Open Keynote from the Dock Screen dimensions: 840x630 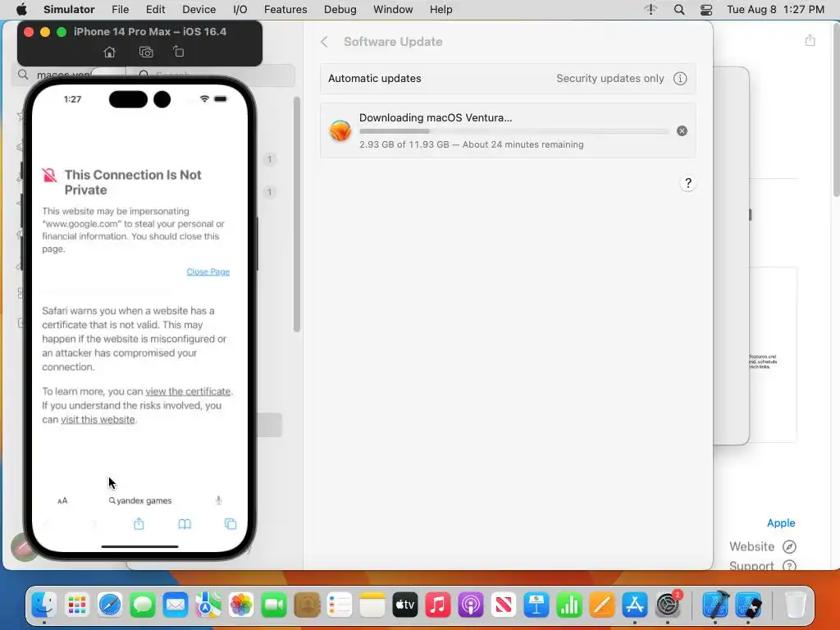coord(536,605)
